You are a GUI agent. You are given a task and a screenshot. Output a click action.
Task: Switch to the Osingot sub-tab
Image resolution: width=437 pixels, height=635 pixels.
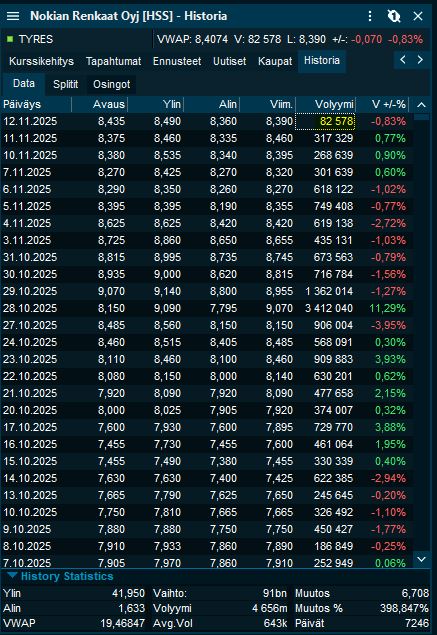(x=111, y=84)
